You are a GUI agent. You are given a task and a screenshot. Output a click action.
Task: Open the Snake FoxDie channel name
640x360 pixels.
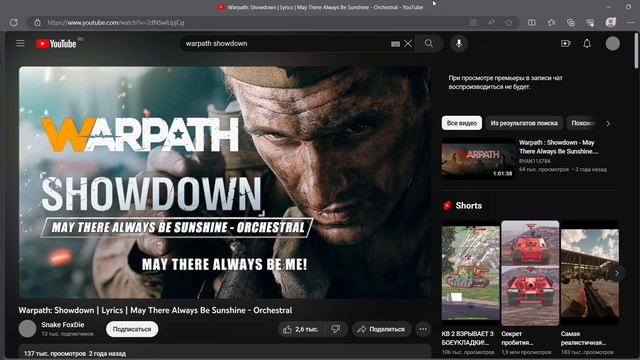pos(62,324)
